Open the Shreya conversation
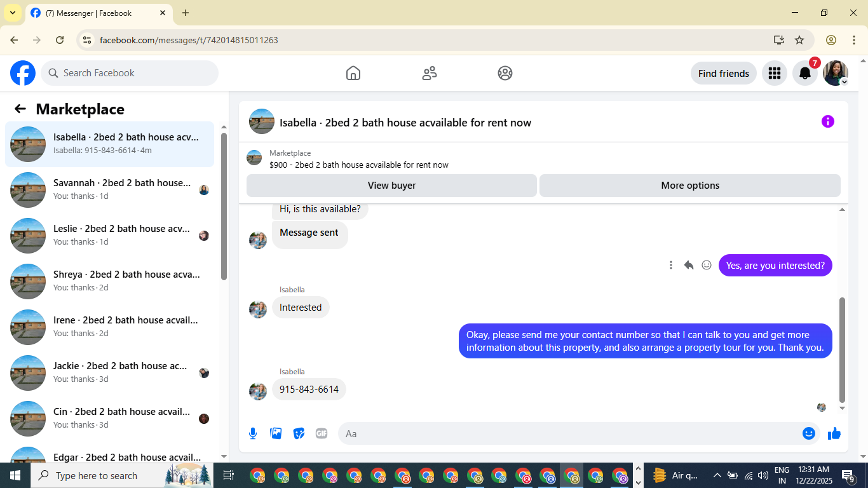Viewport: 868px width, 488px height. [110, 281]
